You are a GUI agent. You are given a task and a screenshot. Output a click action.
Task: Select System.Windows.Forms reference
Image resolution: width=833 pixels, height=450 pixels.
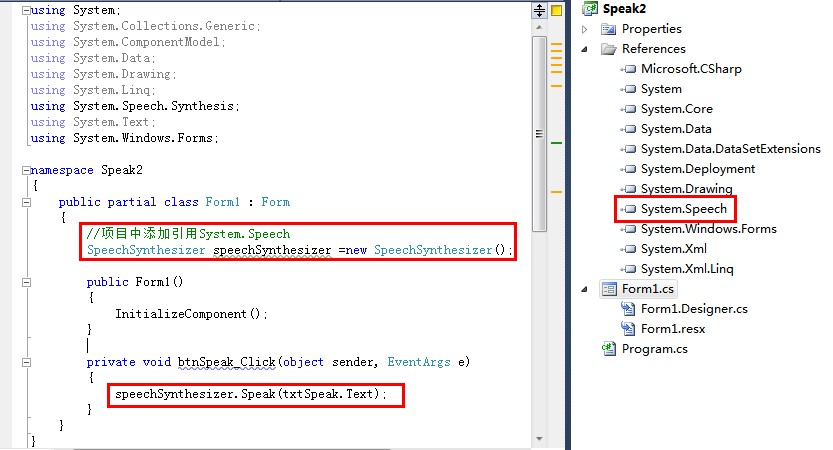(709, 229)
